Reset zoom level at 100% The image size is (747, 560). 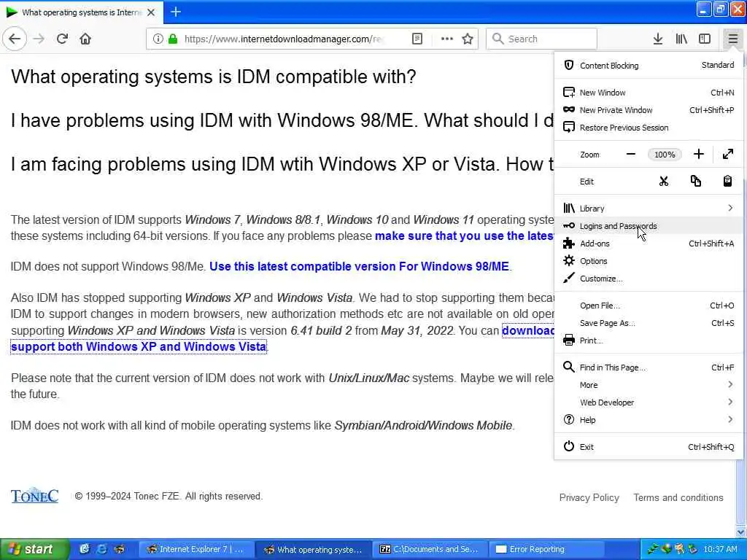pyautogui.click(x=664, y=155)
